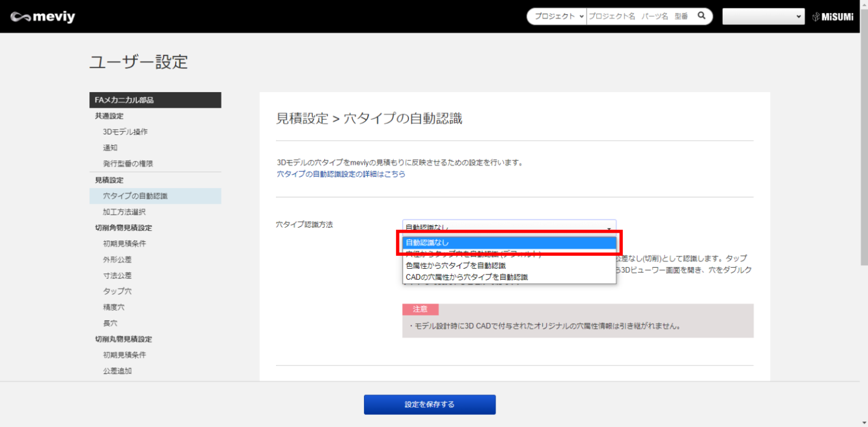Expand the 穴タイプ認識方法 combo box
This screenshot has width=868, height=427.
pos(509,227)
